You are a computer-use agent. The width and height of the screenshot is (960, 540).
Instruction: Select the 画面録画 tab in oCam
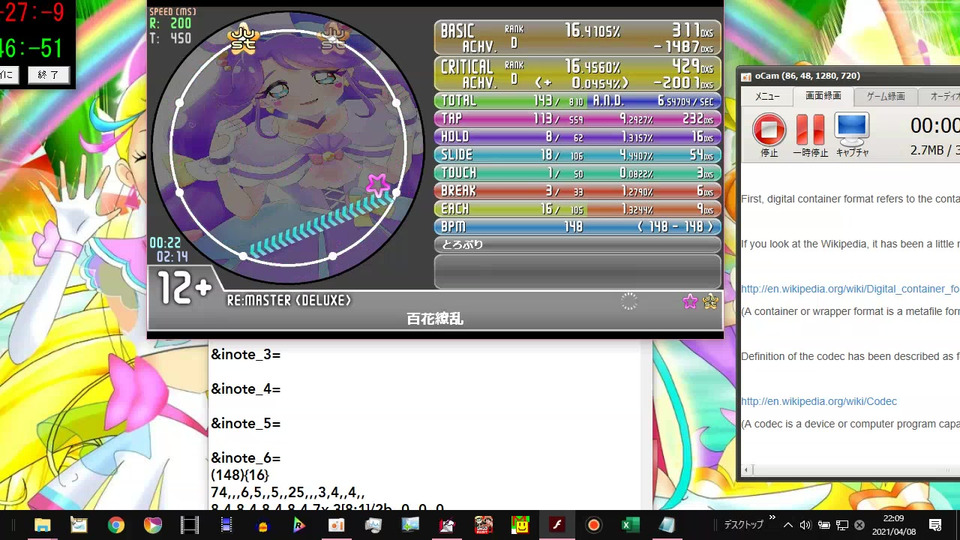click(823, 96)
